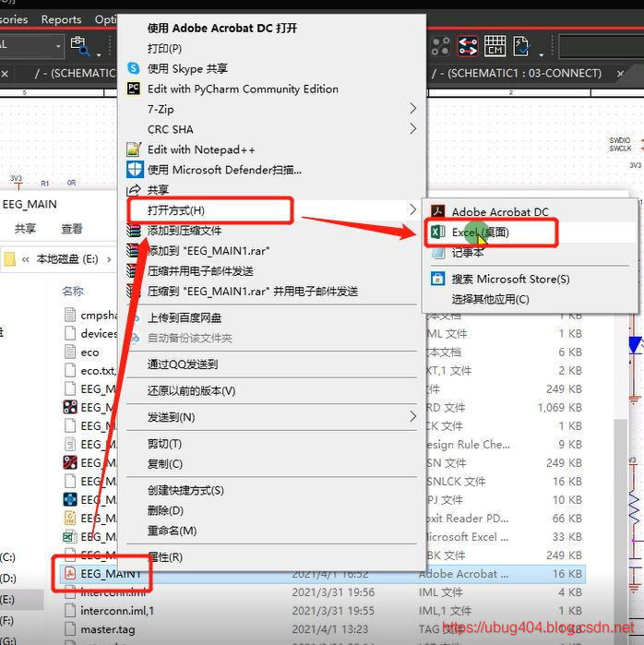Image resolution: width=644 pixels, height=645 pixels.
Task: Click the OrCAD design file icon with four squares
Action: [70, 407]
